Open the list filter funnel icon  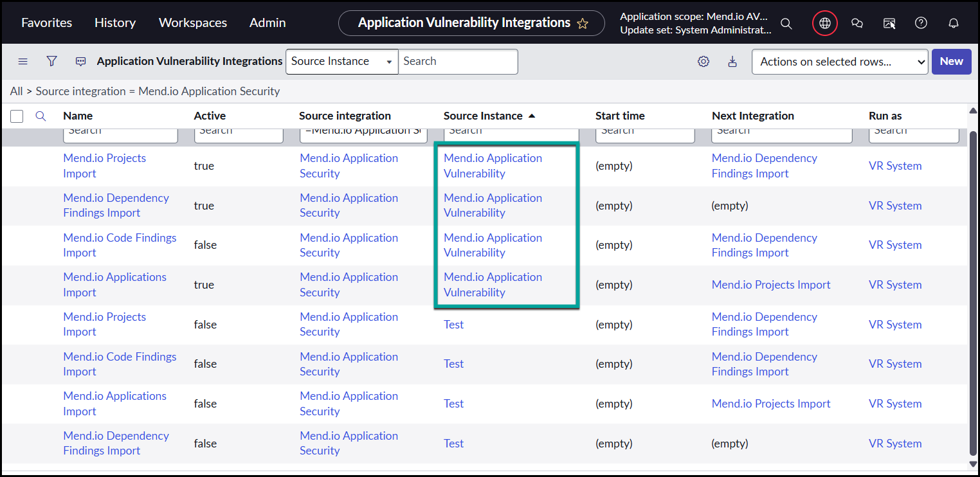tap(52, 61)
